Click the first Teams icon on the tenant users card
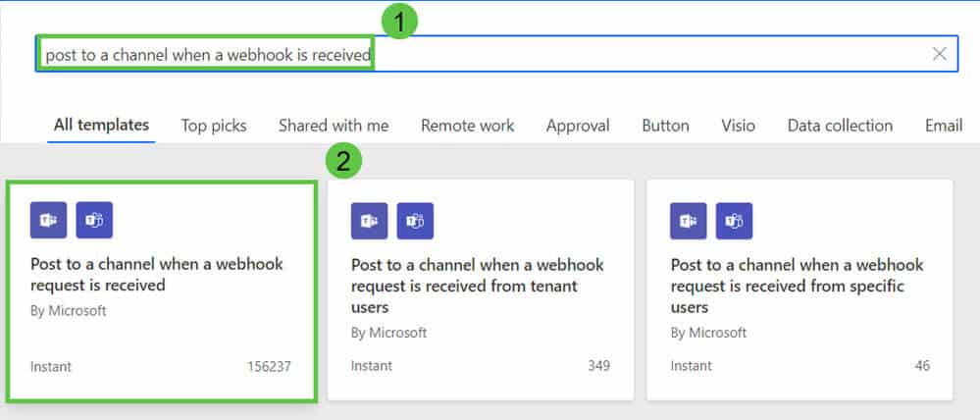Image resolution: width=980 pixels, height=420 pixels. (x=370, y=221)
